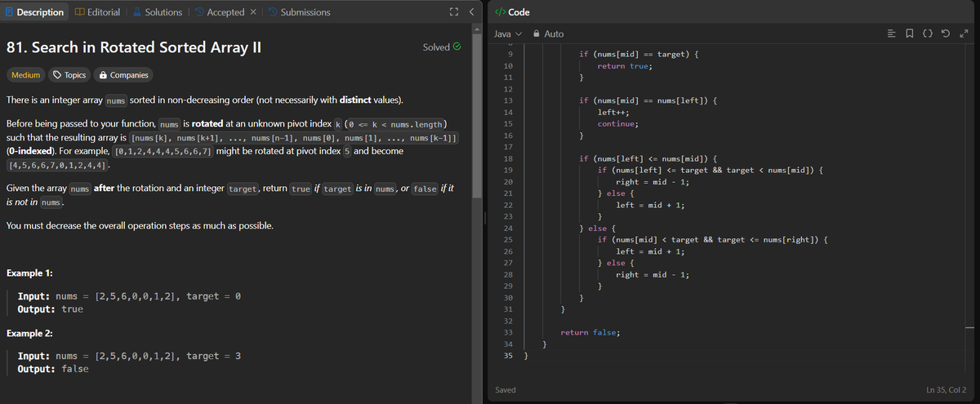Click the Example 2 heading

30,334
